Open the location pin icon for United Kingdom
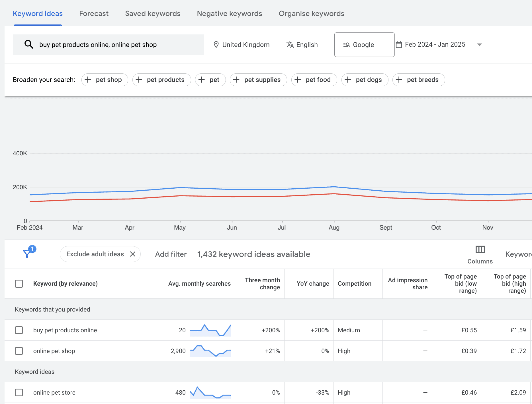 216,44
